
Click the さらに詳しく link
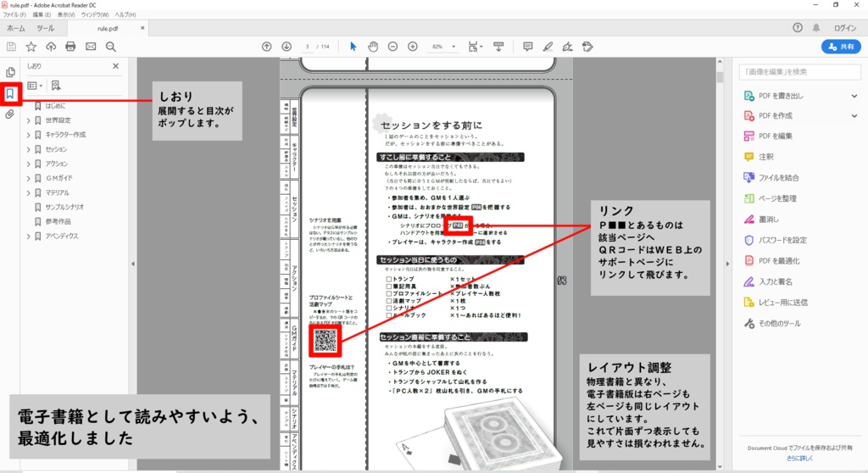click(x=800, y=459)
